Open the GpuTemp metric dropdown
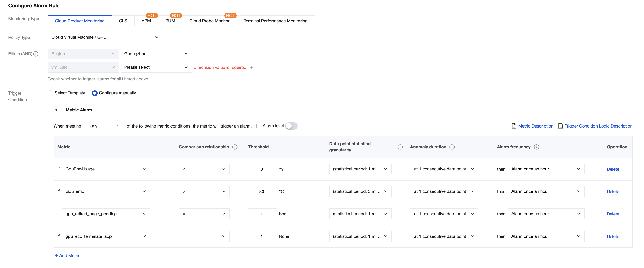This screenshot has width=644, height=268. [106, 191]
